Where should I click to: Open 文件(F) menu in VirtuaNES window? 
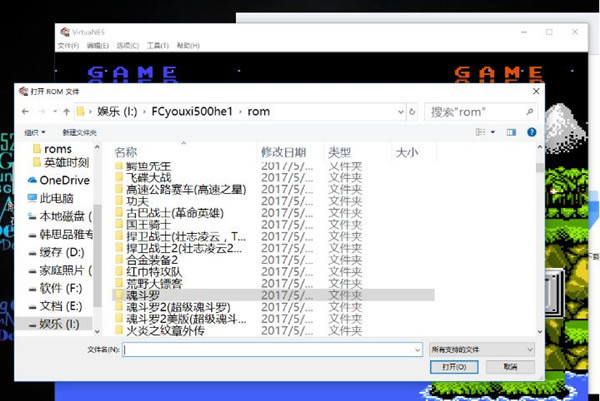[x=68, y=46]
